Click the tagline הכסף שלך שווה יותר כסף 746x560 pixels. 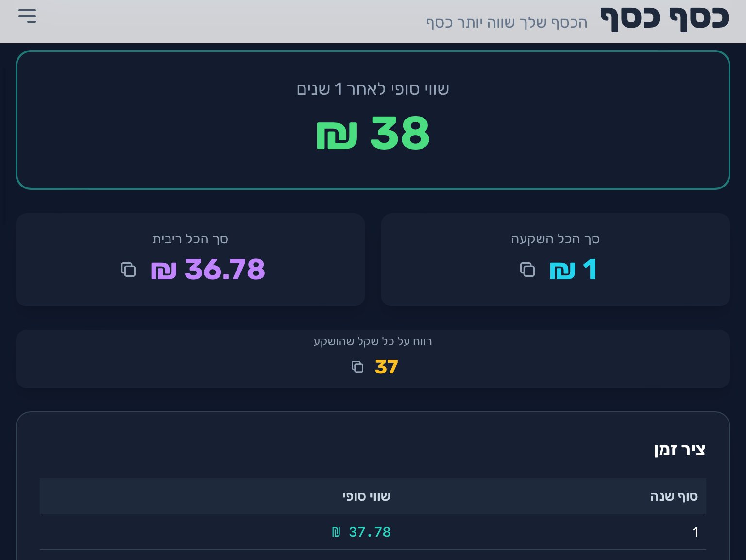tap(507, 23)
